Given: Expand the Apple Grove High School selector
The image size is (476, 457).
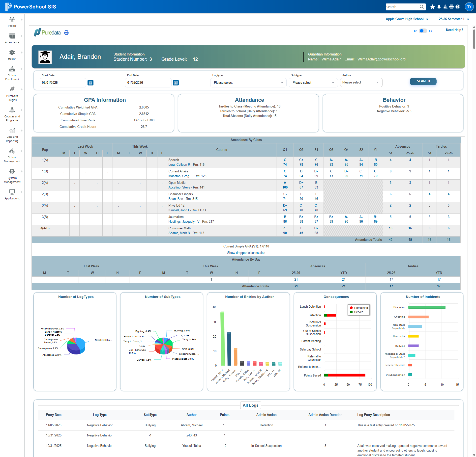Looking at the screenshot, I should pyautogui.click(x=407, y=19).
